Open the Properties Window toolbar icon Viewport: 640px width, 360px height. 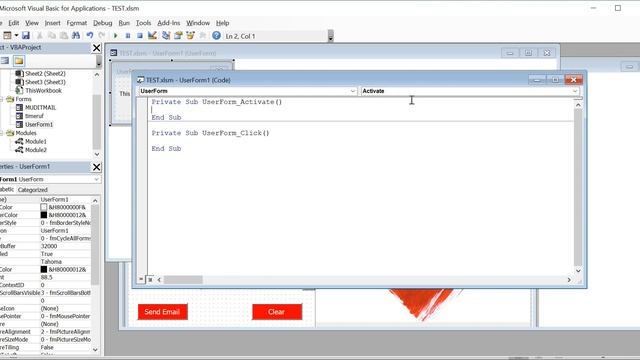pyautogui.click(x=178, y=36)
